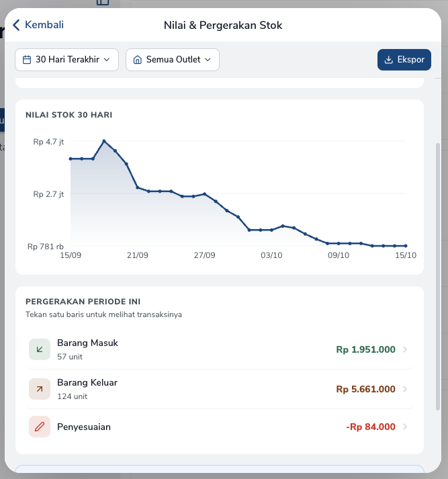
Task: Click the first chart data point at 15/09
Action: tap(71, 159)
